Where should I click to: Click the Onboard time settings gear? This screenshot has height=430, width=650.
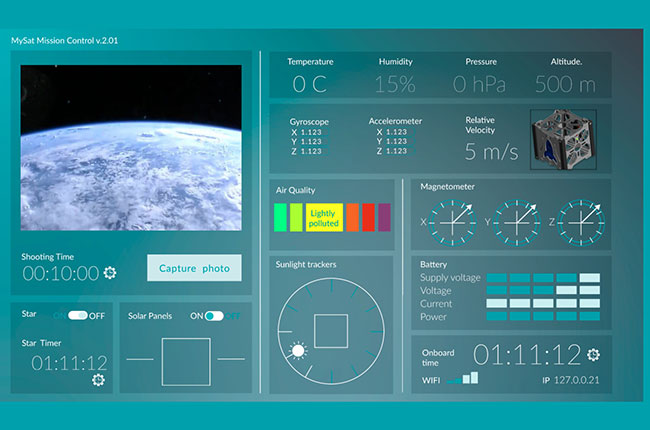593,354
